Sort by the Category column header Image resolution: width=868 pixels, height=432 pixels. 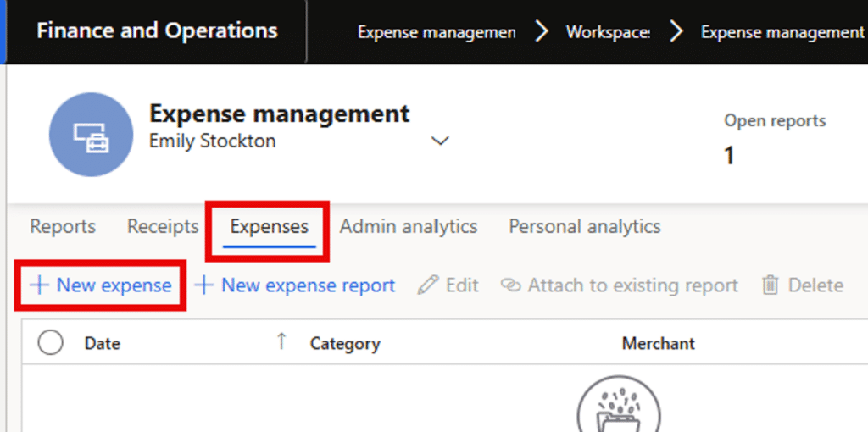(x=345, y=343)
